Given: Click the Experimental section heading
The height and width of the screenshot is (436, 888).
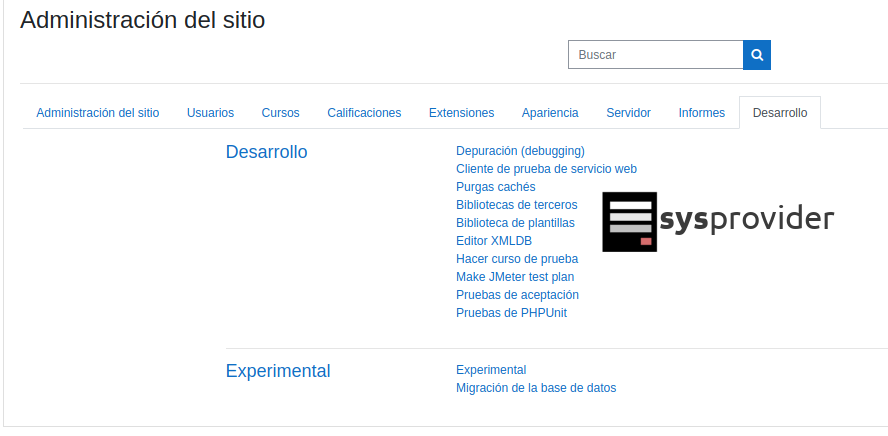Looking at the screenshot, I should (278, 371).
